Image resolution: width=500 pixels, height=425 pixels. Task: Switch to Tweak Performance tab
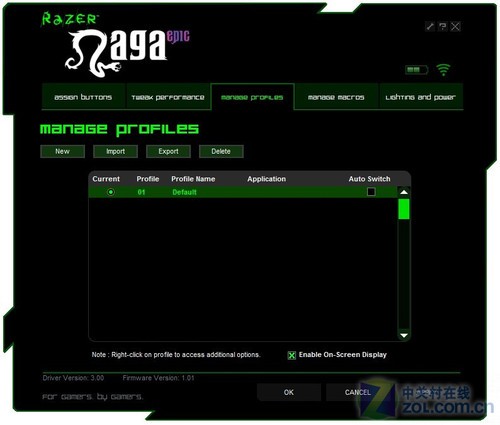(x=168, y=97)
